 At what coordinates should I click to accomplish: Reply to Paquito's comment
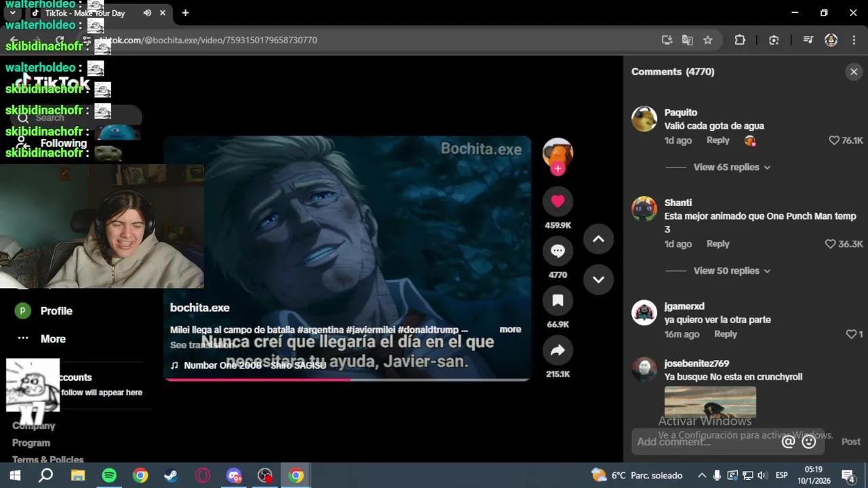pyautogui.click(x=717, y=140)
